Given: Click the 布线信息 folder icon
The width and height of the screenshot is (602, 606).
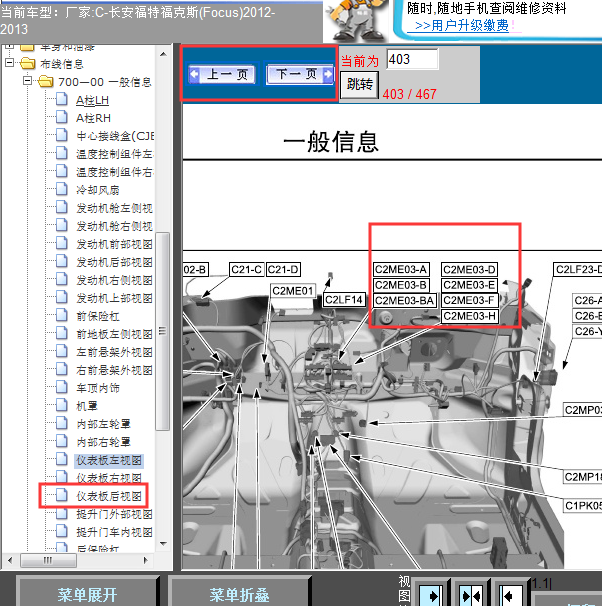Looking at the screenshot, I should click(x=27, y=63).
